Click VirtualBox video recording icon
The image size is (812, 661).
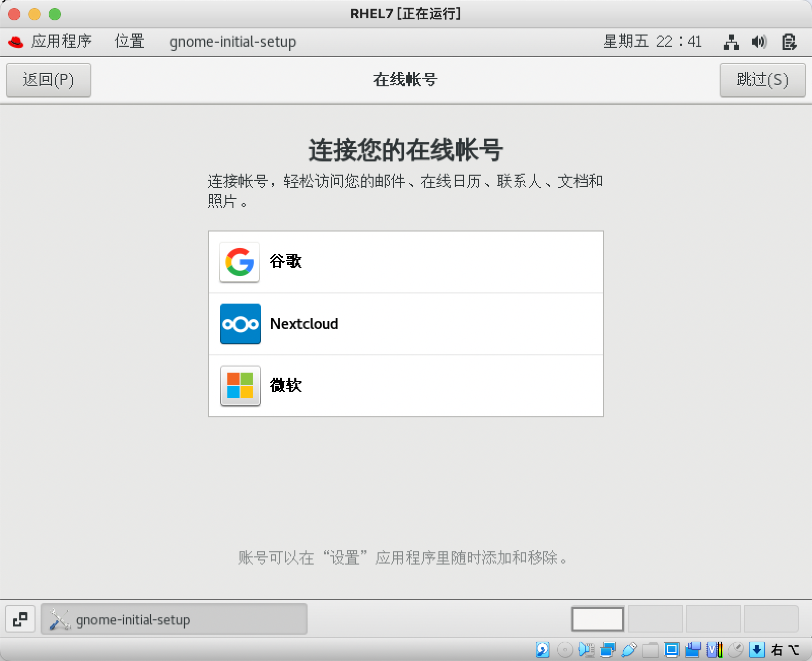[x=693, y=649]
